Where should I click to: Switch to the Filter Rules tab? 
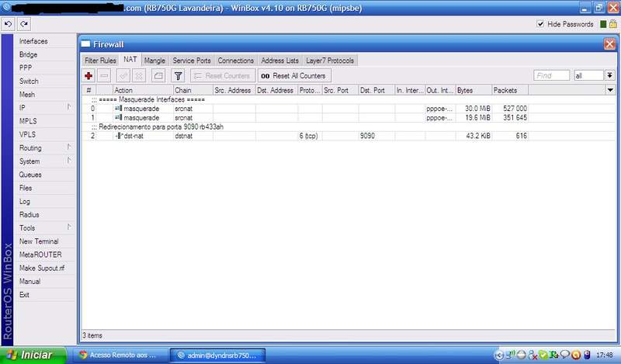pos(100,61)
